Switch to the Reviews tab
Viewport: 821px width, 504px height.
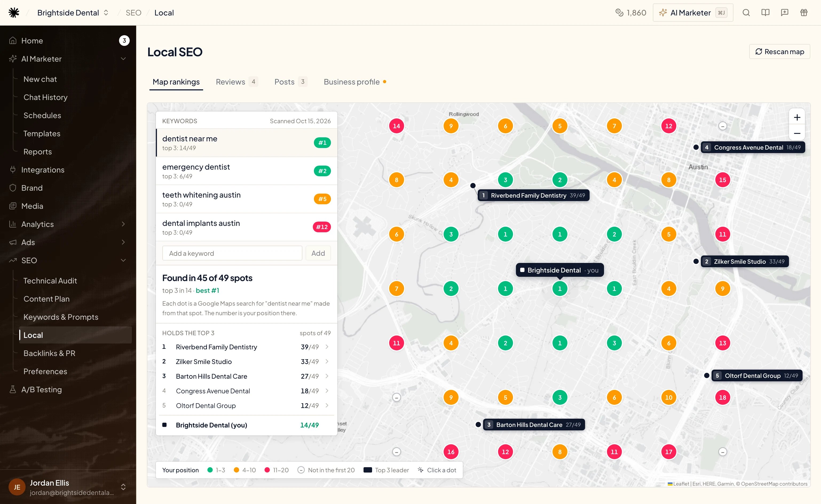pyautogui.click(x=236, y=82)
